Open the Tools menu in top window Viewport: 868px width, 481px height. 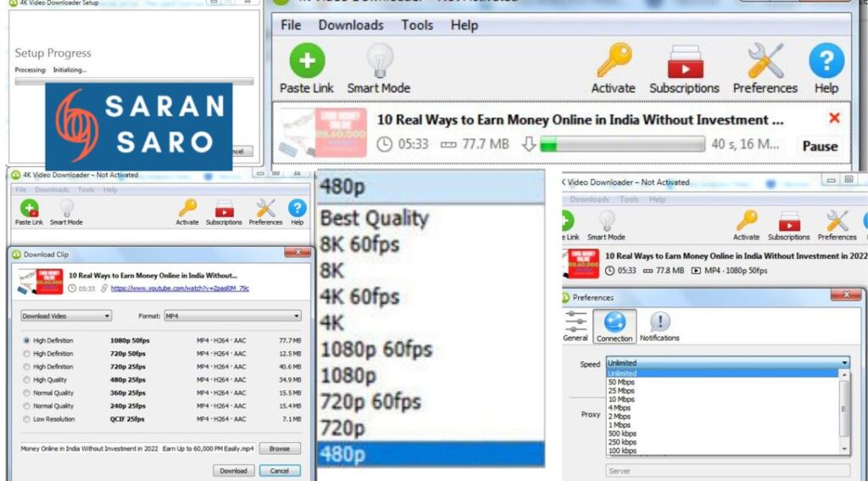[417, 25]
